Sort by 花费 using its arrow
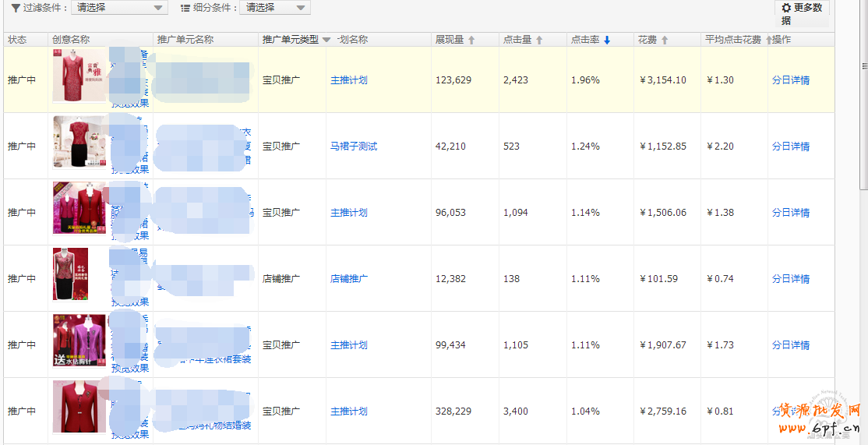The height and width of the screenshot is (445, 868). [665, 41]
